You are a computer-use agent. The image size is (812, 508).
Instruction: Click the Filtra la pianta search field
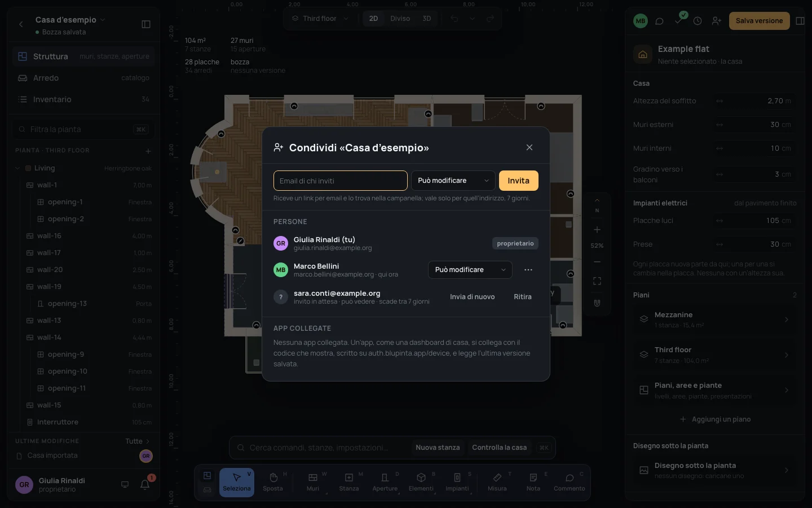(83, 129)
